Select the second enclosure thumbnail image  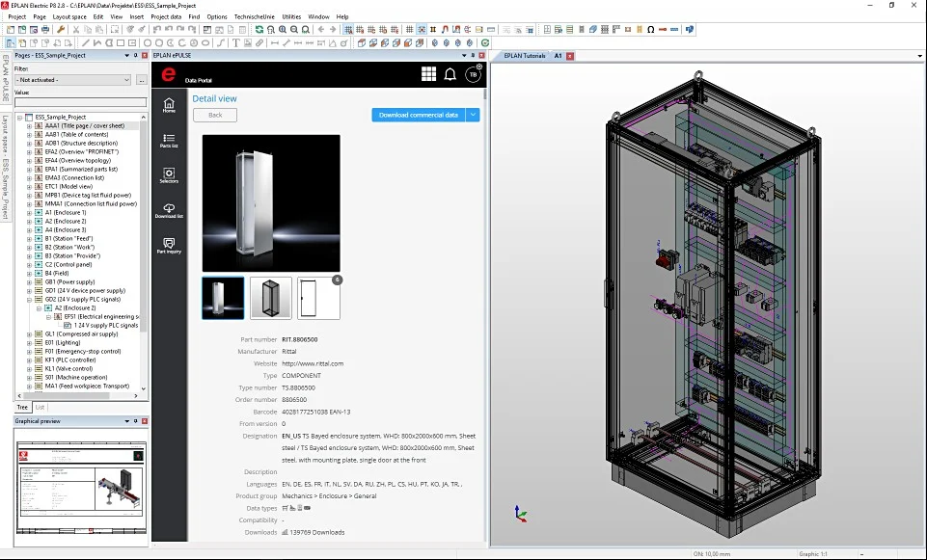pos(271,298)
